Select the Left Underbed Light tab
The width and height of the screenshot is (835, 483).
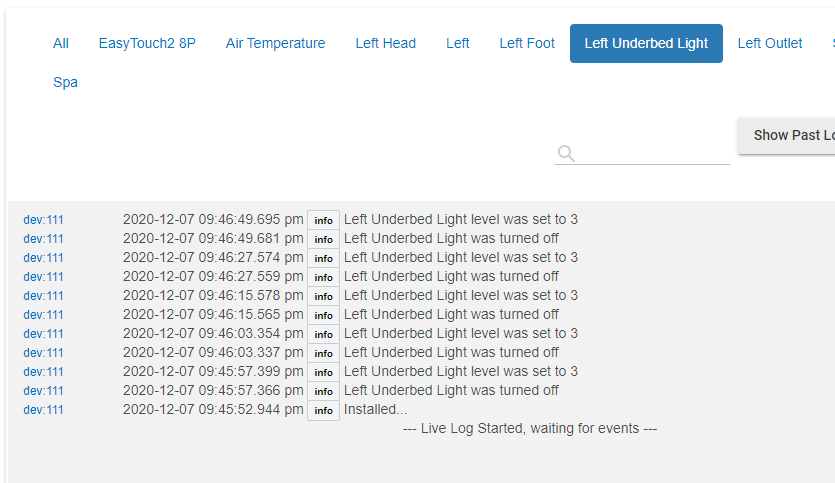(646, 43)
